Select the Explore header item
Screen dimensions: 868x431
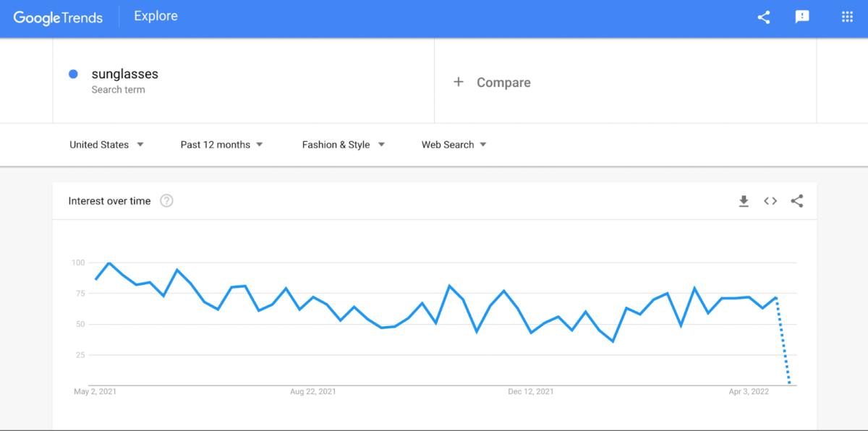[x=156, y=17]
